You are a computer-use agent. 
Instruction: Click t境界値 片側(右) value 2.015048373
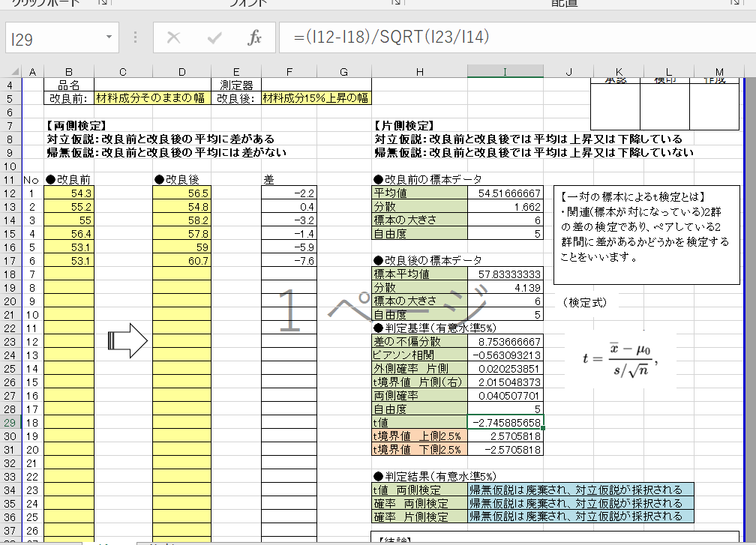505,382
